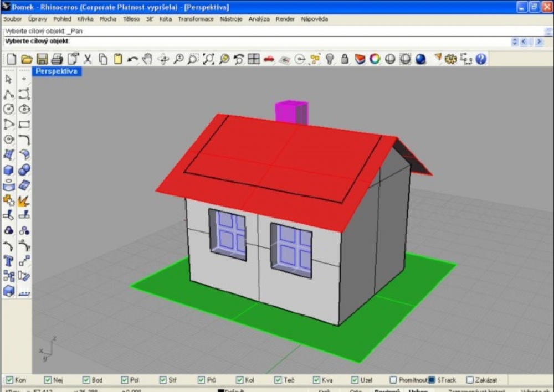Enable the Promítnout checkbox
Image resolution: width=554 pixels, height=392 pixels.
pyautogui.click(x=393, y=380)
